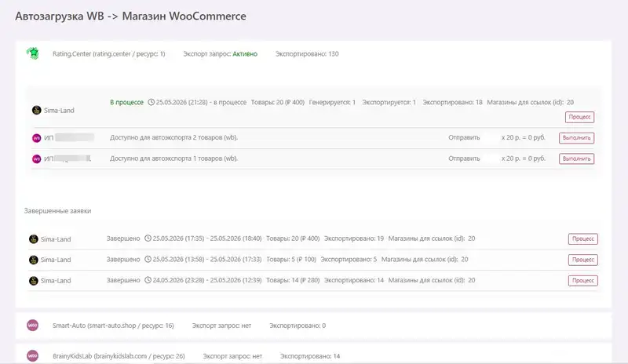Viewport: 628px width, 364px height.
Task: Click clock icon beside 25.05.2026 (21:28)
Action: [x=151, y=102]
